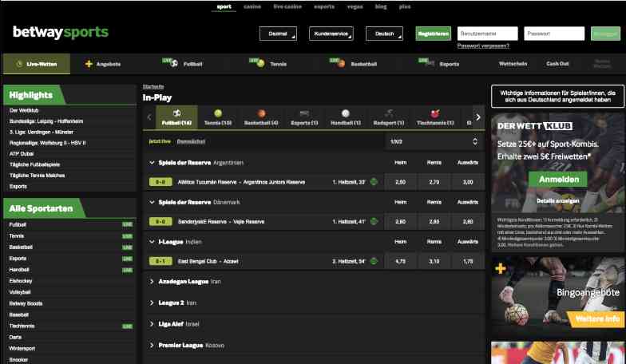Image resolution: width=626 pixels, height=364 pixels.
Task: Open notice for players registered in Germany
Action: pyautogui.click(x=557, y=96)
